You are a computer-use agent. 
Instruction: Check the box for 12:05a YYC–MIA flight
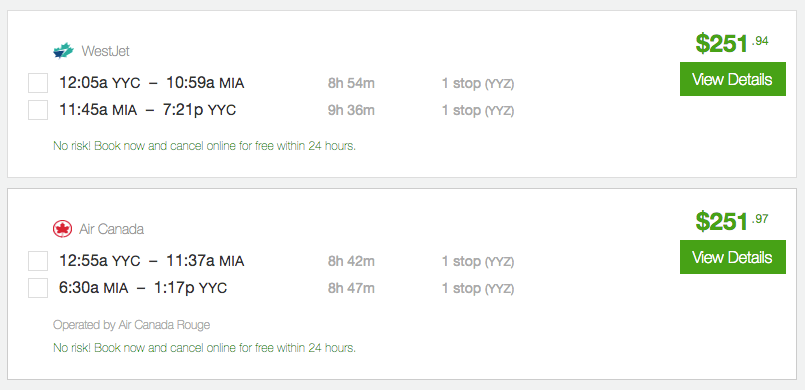[x=38, y=83]
